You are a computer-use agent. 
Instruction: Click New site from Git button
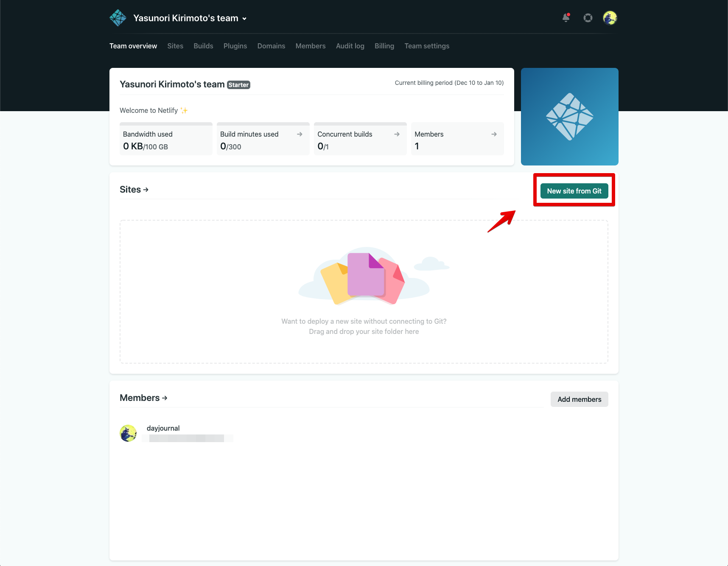click(x=574, y=191)
